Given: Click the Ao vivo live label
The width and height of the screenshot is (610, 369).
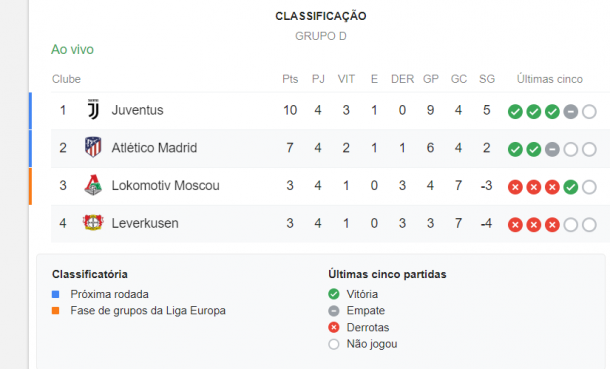Looking at the screenshot, I should 72,49.
